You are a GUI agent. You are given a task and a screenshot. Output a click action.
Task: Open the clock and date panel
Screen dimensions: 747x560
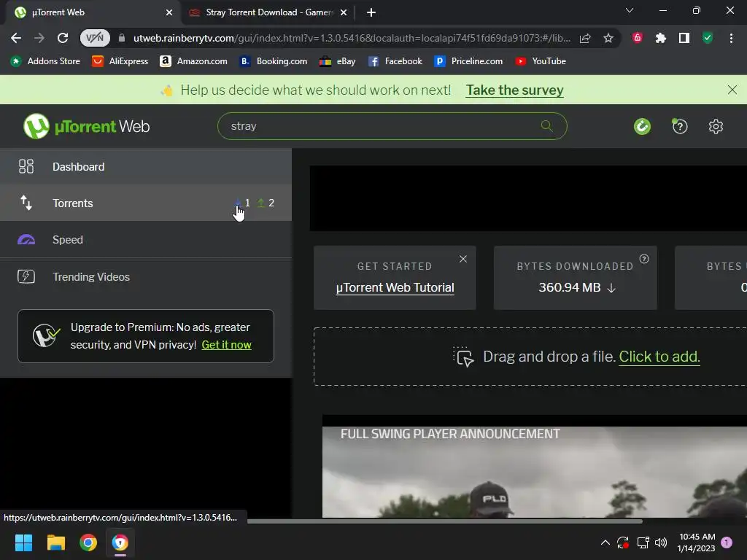697,542
